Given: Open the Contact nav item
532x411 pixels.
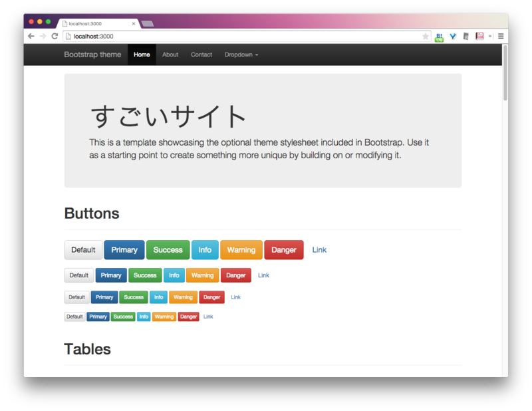Looking at the screenshot, I should pyautogui.click(x=201, y=55).
